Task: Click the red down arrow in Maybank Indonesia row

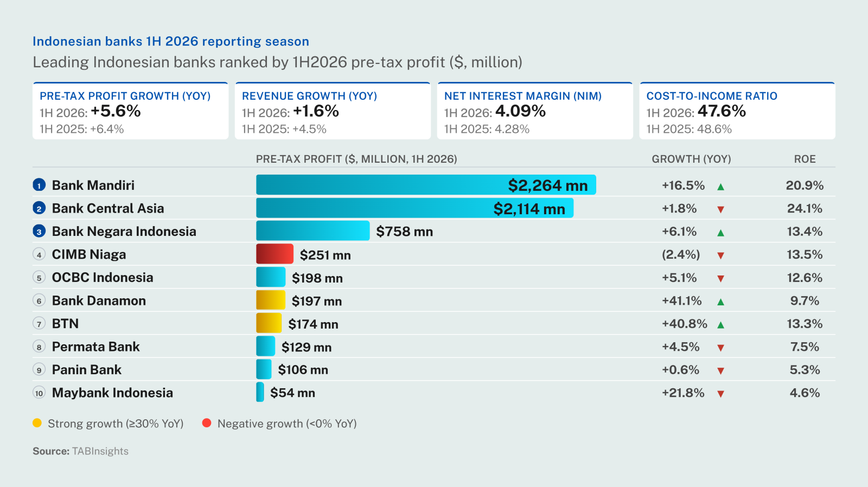Action: (720, 394)
